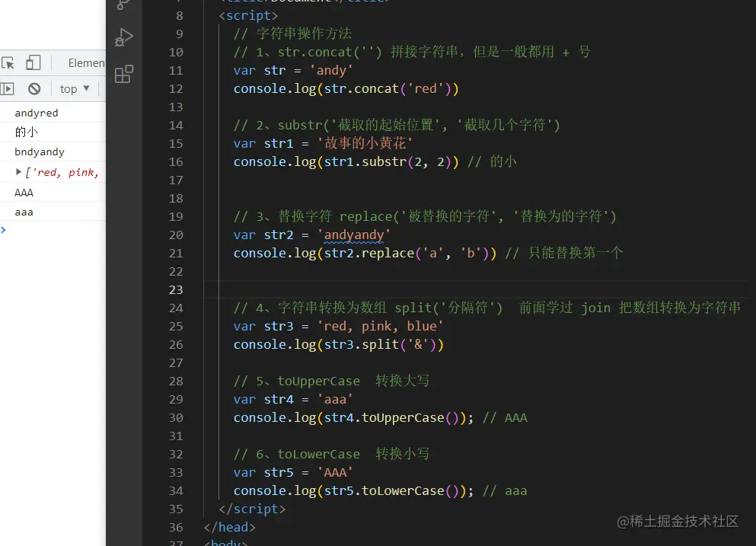Expand the ['red, pink, array output
756x546 pixels.
pyautogui.click(x=18, y=171)
